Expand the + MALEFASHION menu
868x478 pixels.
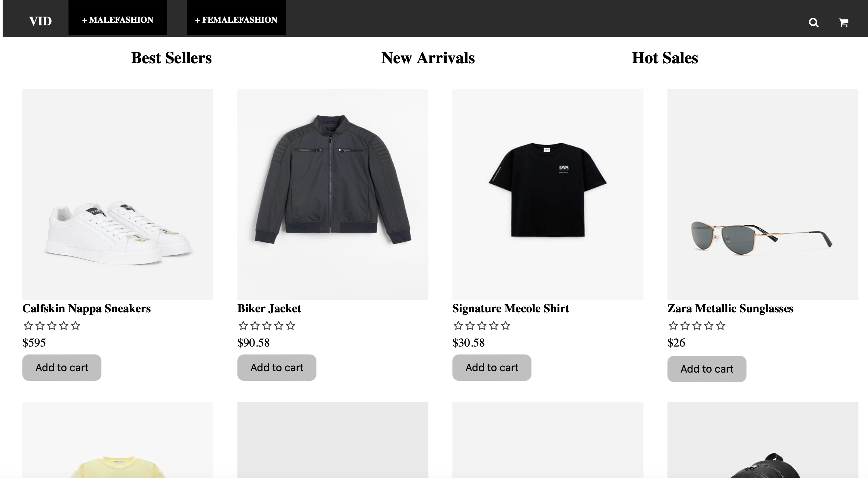pyautogui.click(x=118, y=19)
